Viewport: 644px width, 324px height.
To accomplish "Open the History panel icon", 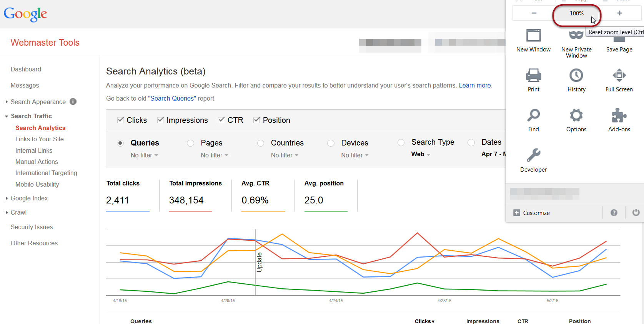I will click(x=576, y=76).
